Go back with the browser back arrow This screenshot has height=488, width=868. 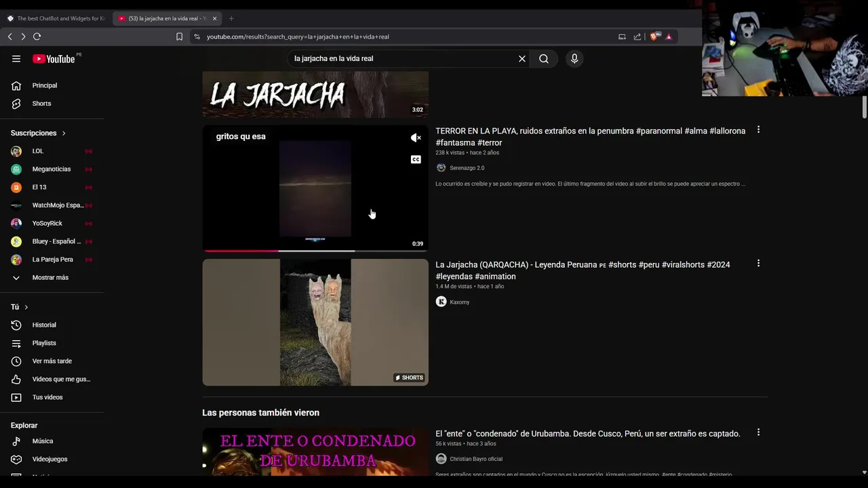[x=9, y=37]
